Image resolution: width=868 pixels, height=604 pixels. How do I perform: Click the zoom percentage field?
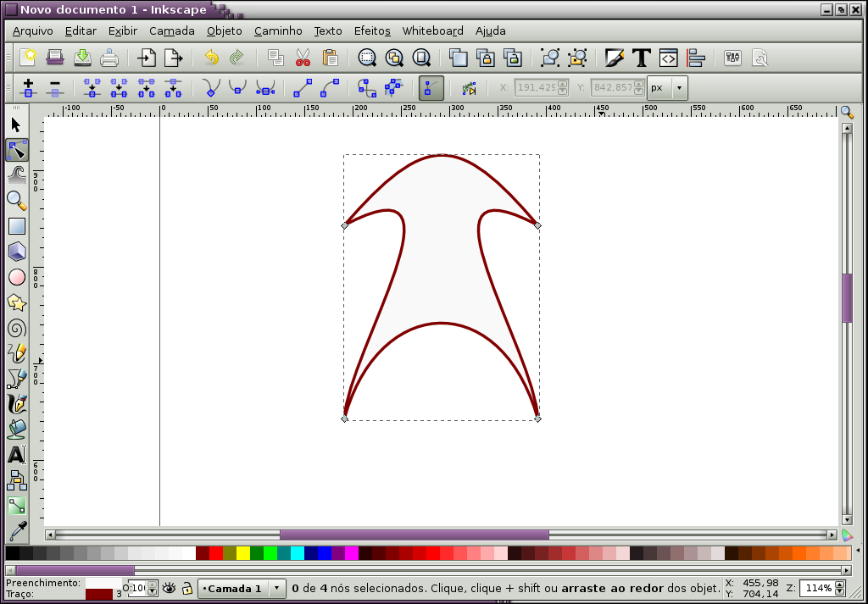(817, 588)
